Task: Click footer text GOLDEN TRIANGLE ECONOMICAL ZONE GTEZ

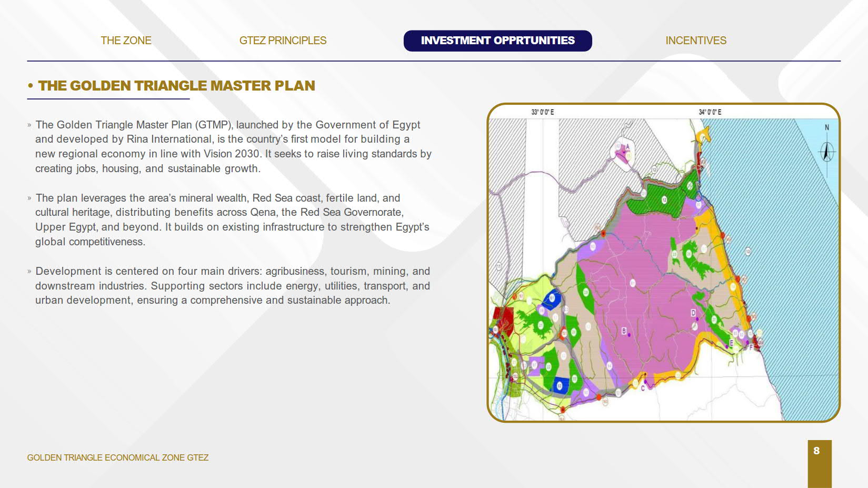Action: (x=118, y=457)
